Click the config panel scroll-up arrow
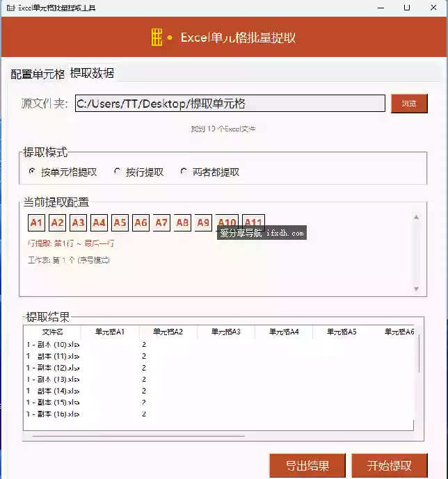Image resolution: width=448 pixels, height=479 pixels. 416,217
